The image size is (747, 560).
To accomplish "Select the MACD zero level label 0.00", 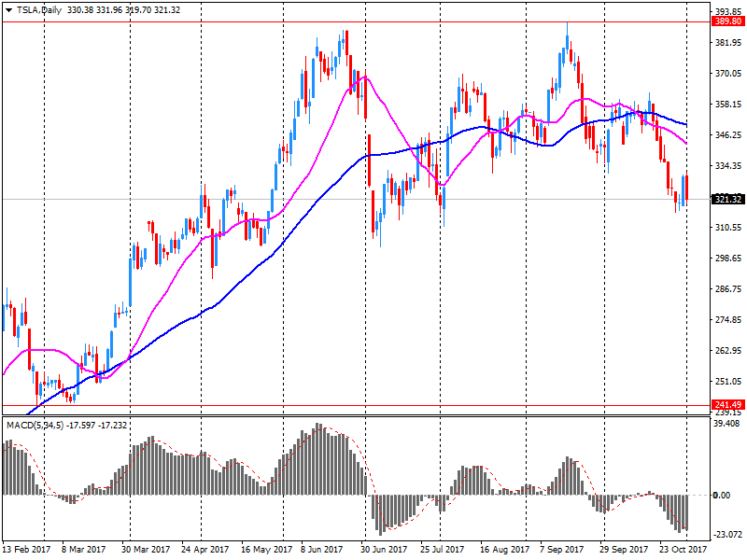I will click(721, 496).
